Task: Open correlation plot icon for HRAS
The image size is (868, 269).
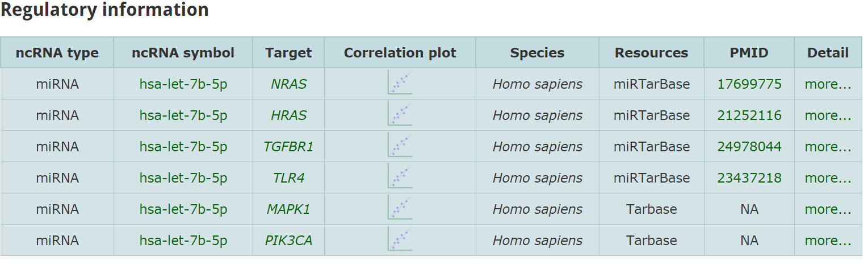Action: [400, 114]
